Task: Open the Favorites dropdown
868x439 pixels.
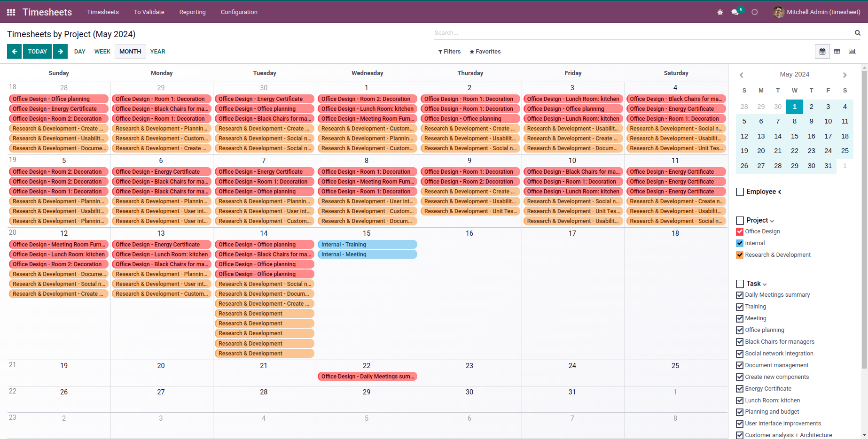Action: [x=485, y=52]
